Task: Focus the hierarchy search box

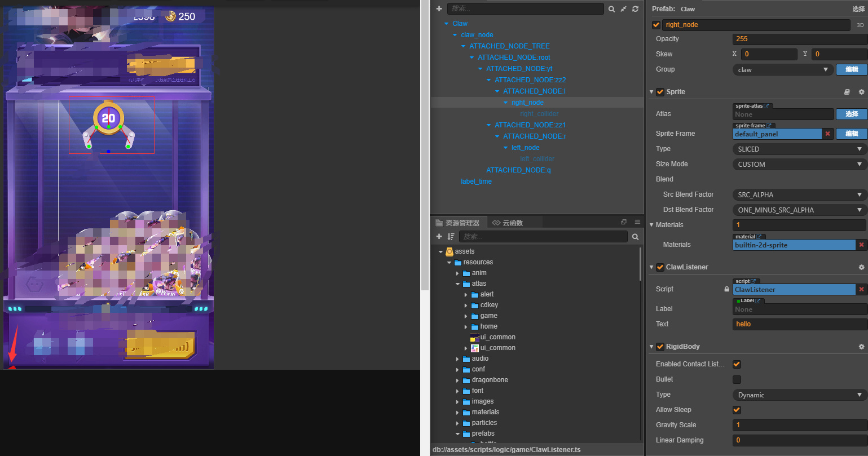Action: click(x=525, y=9)
